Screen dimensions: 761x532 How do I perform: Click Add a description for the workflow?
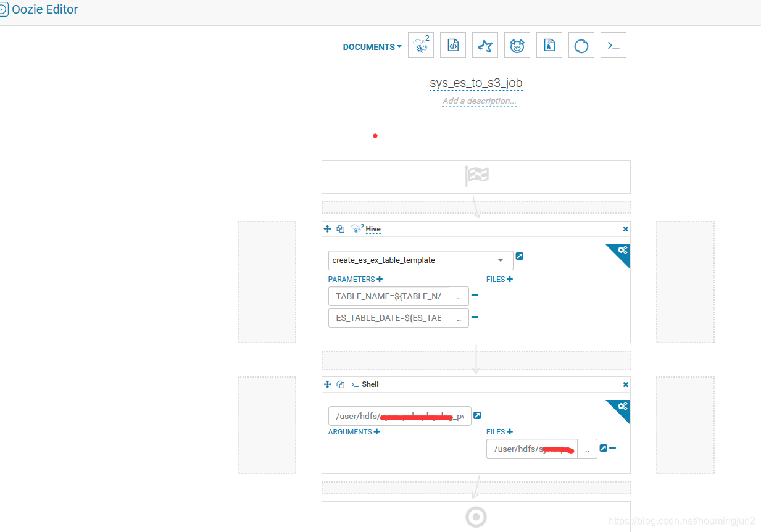479,101
